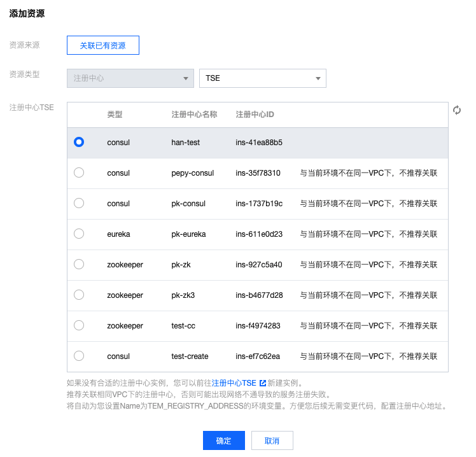
Task: Select the pepy-consul radio button
Action: (79, 172)
